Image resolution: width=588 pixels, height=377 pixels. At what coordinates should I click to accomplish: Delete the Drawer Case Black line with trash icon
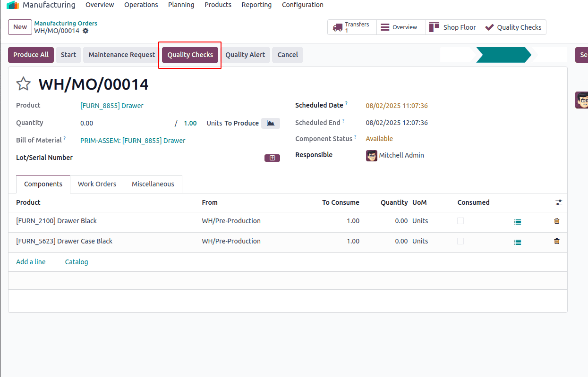click(556, 241)
